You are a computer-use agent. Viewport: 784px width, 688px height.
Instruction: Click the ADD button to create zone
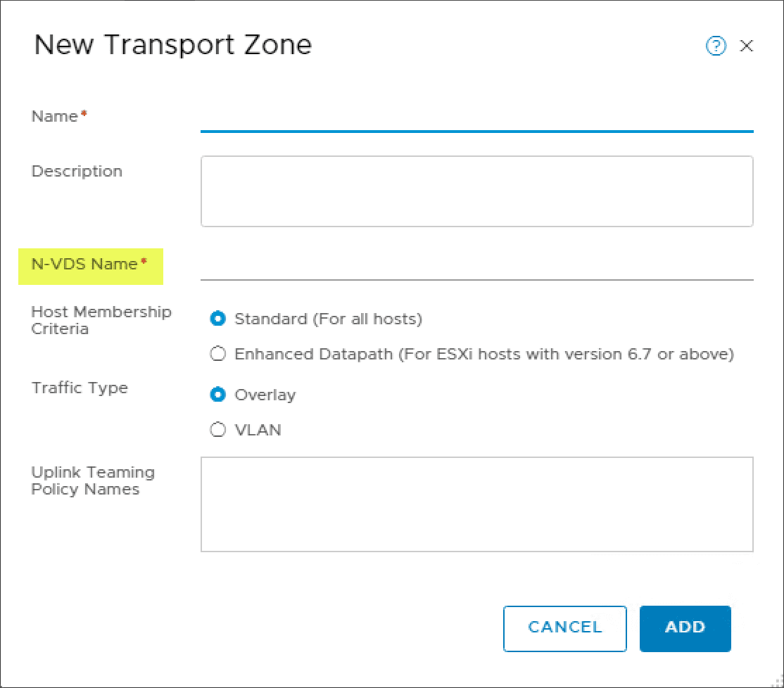(x=685, y=628)
